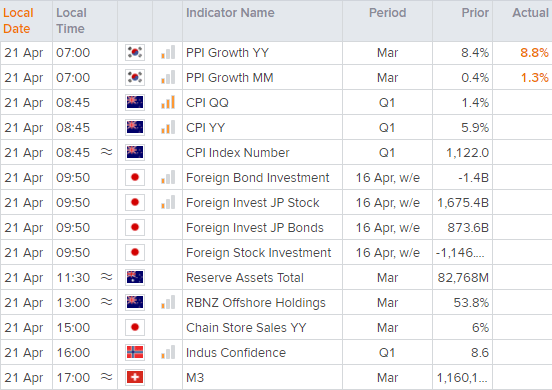Sort by Local Date column header
Image resolution: width=552 pixels, height=390 pixels.
pyautogui.click(x=18, y=21)
